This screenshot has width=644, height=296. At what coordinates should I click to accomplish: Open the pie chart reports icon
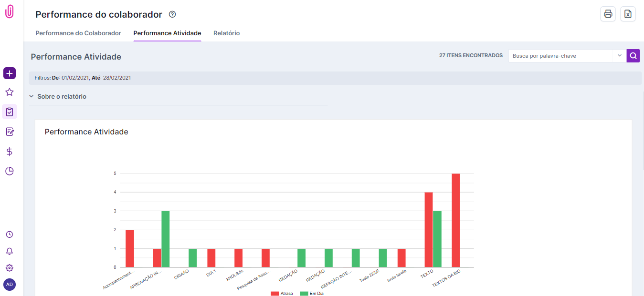[x=10, y=171]
